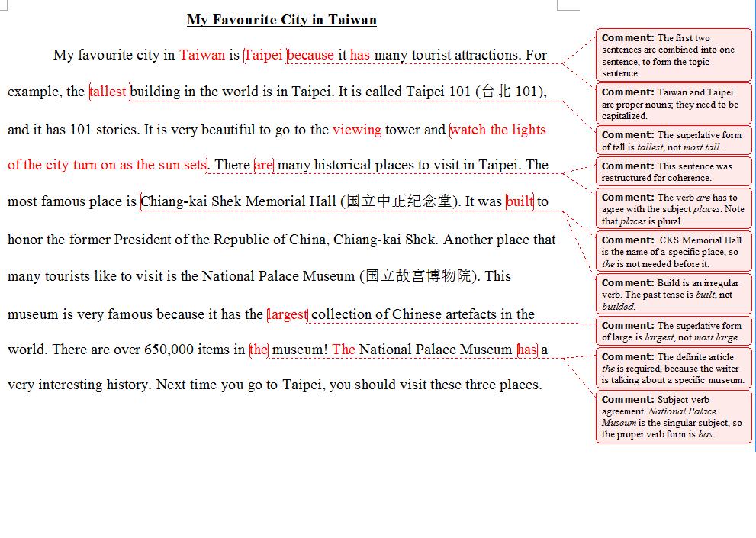Select the subject-verb agreement National Palace Museum comment
This screenshot has height=538, width=756.
point(674,417)
